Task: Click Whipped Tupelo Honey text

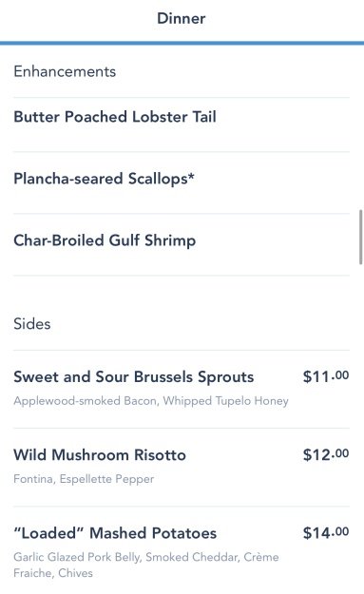Action: click(x=226, y=401)
